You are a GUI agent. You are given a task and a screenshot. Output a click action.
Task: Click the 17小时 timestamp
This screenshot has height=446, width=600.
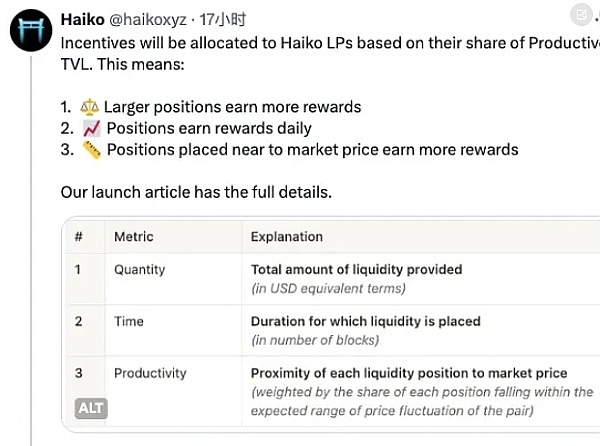222,19
